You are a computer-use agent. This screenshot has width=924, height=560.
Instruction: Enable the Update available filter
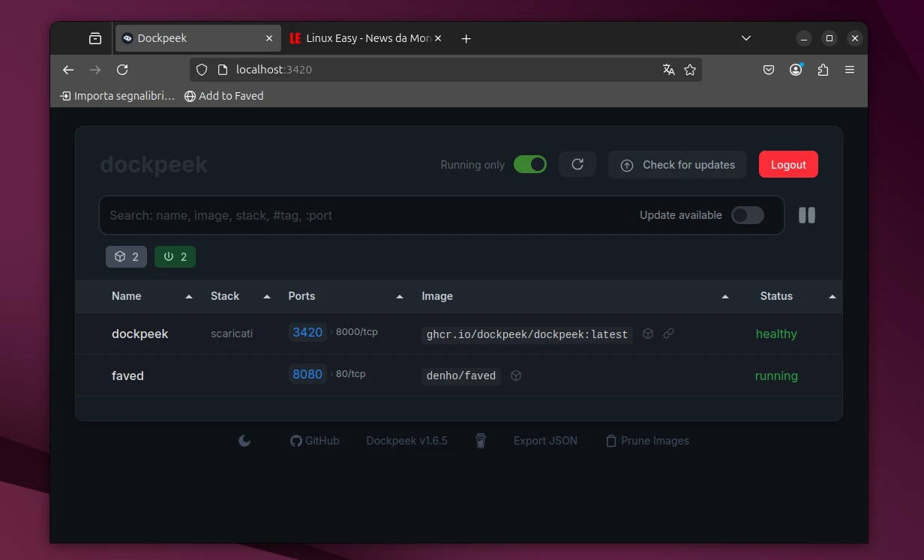coord(747,214)
